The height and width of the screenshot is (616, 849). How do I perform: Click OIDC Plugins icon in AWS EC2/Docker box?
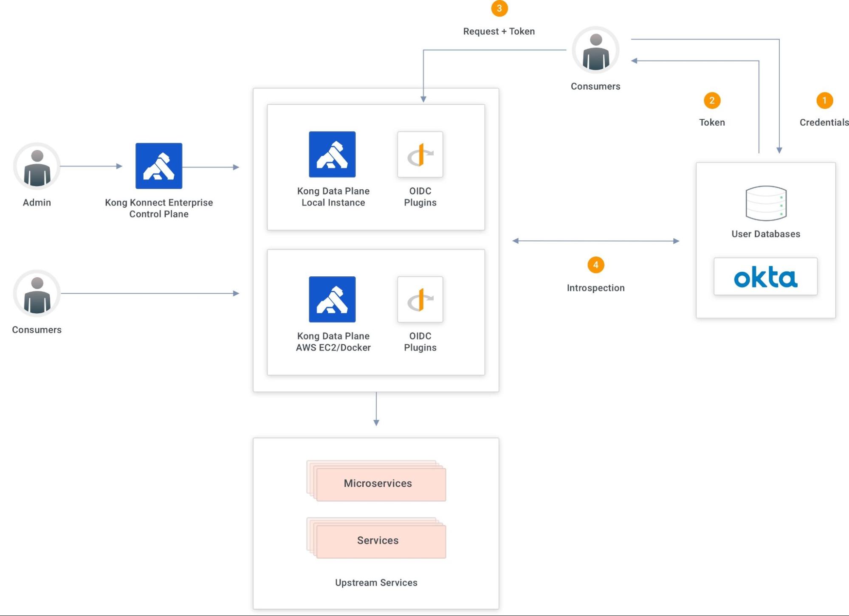(x=420, y=299)
